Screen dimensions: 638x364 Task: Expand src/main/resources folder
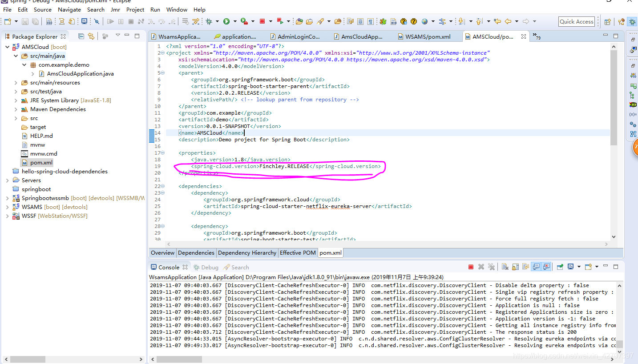[x=16, y=83]
